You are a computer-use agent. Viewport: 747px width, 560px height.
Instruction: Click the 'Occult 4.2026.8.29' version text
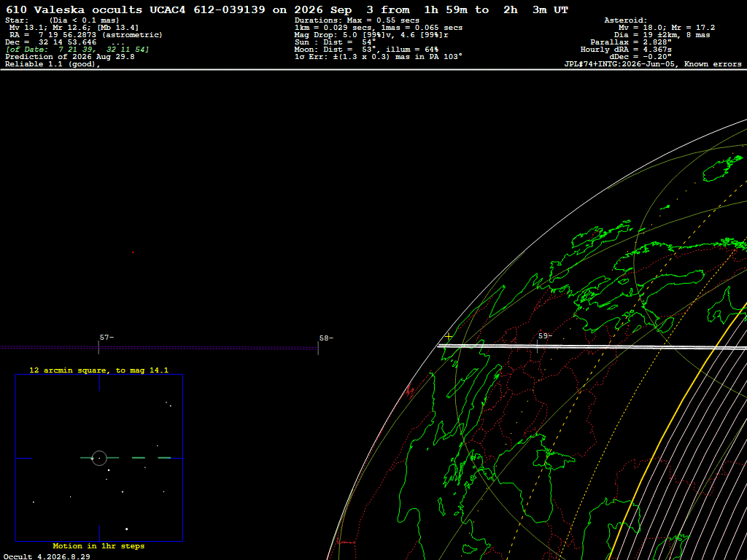pos(47,556)
